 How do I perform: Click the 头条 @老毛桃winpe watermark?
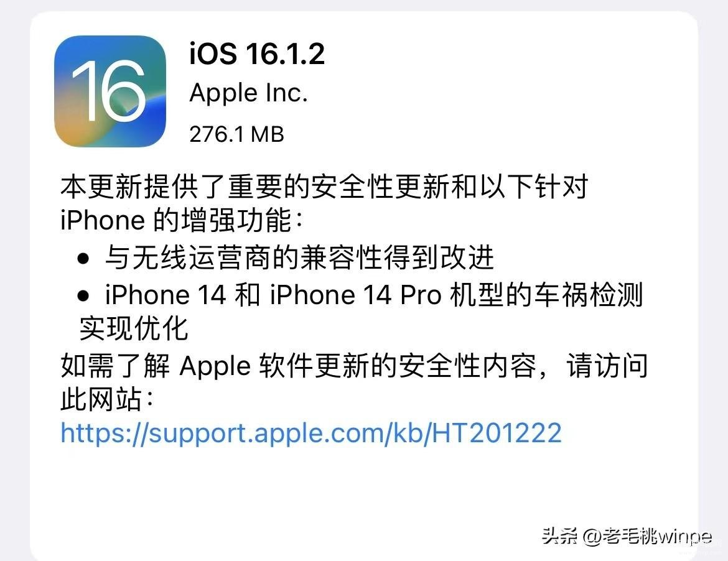pyautogui.click(x=627, y=536)
